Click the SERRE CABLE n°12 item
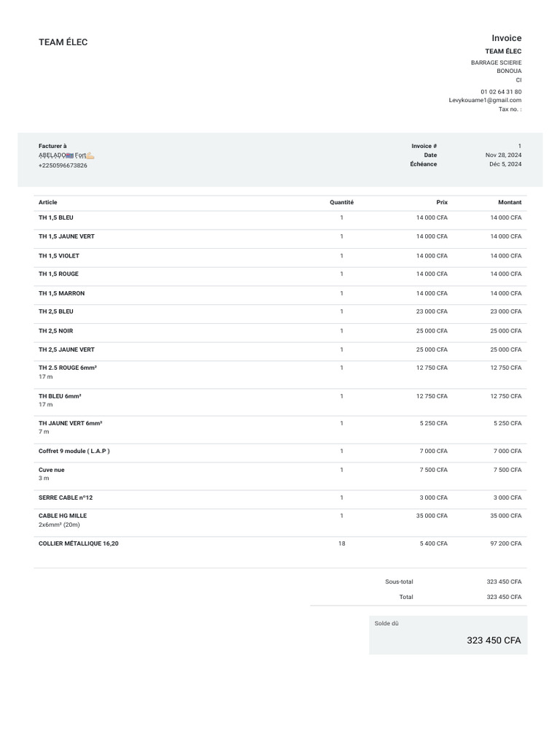560x747 pixels. (66, 498)
